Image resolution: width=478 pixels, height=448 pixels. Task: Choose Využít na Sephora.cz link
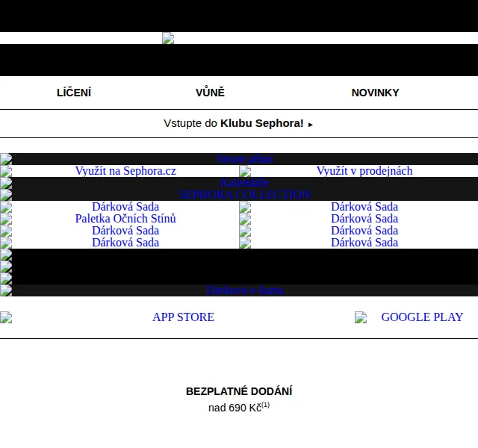click(x=125, y=171)
